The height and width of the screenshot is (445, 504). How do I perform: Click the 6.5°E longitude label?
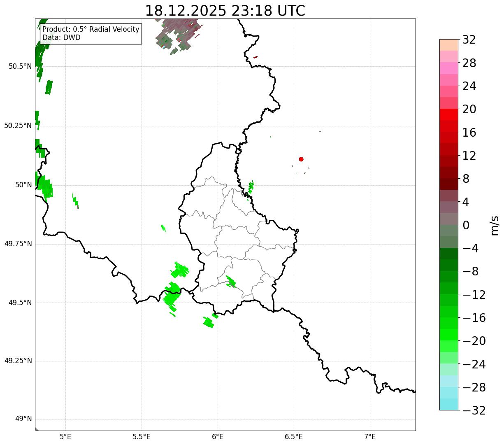tap(294, 437)
